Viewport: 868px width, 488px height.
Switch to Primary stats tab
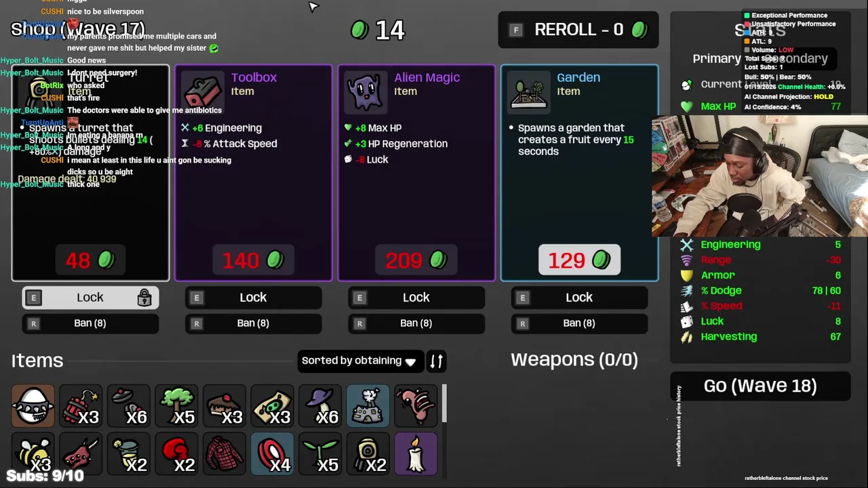click(x=716, y=58)
